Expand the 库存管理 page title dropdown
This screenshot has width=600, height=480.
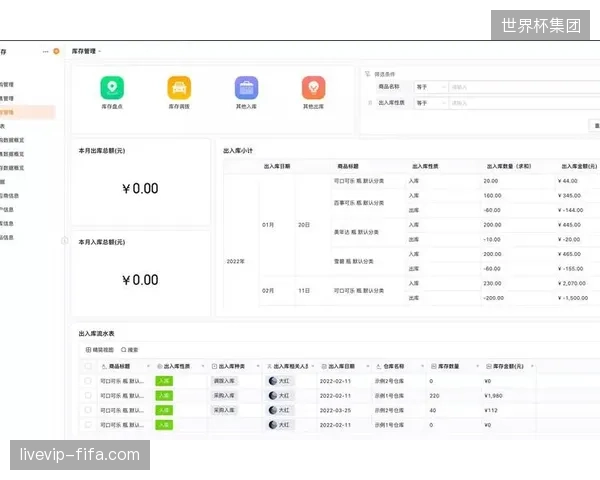tap(99, 51)
